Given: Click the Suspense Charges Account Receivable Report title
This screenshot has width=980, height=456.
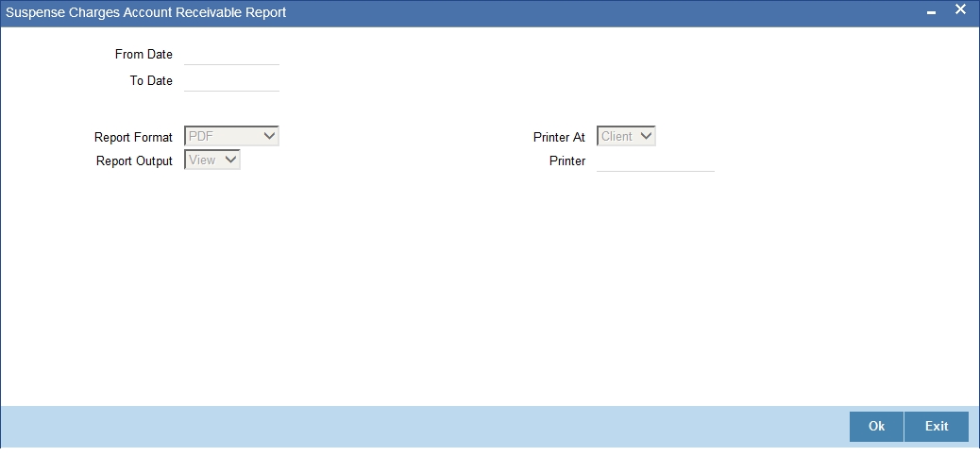Looking at the screenshot, I should (146, 12).
